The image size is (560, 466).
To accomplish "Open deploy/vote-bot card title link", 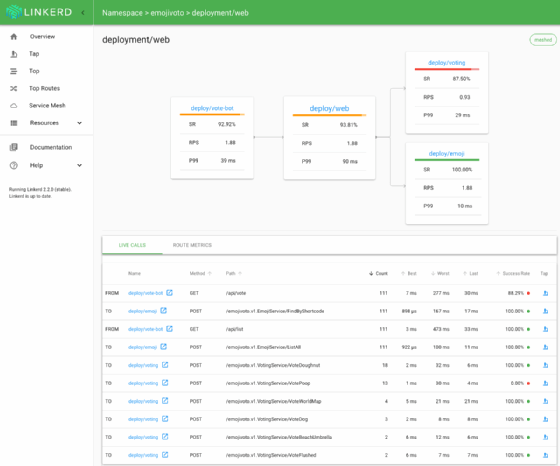I will coord(212,108).
